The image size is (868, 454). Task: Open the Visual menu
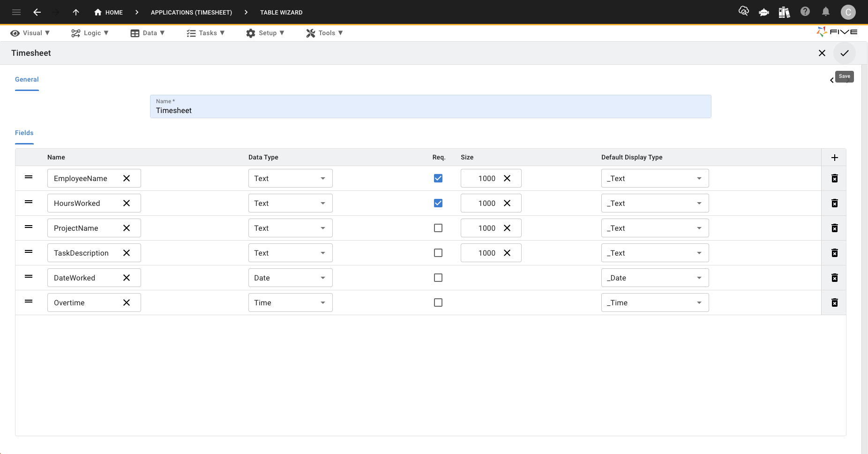click(x=30, y=33)
